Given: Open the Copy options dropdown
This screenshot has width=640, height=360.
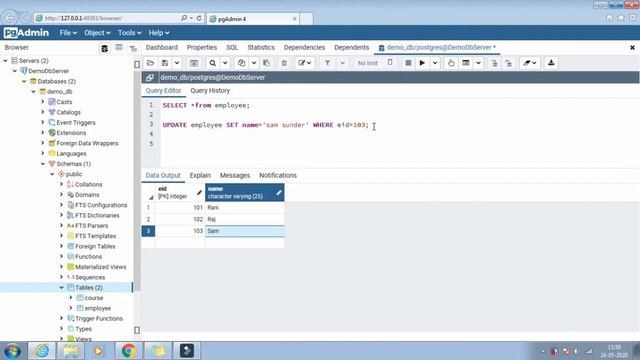Looking at the screenshot, I should (x=254, y=63).
